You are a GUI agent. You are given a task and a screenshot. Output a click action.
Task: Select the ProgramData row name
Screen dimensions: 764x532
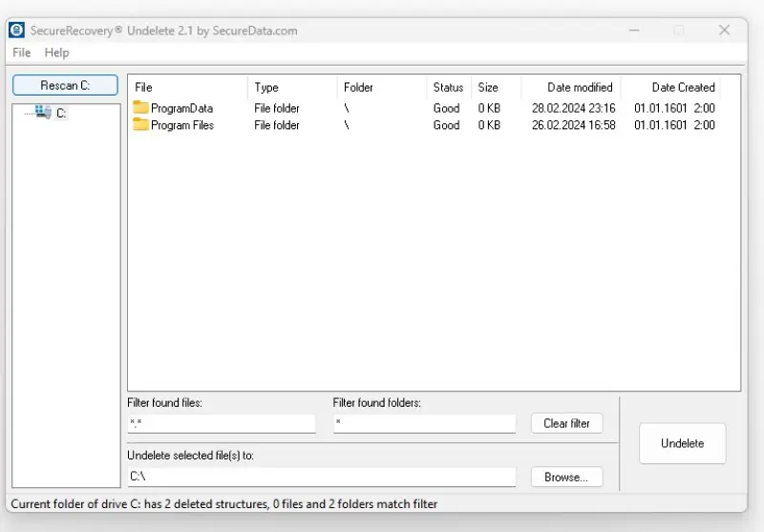(x=181, y=108)
